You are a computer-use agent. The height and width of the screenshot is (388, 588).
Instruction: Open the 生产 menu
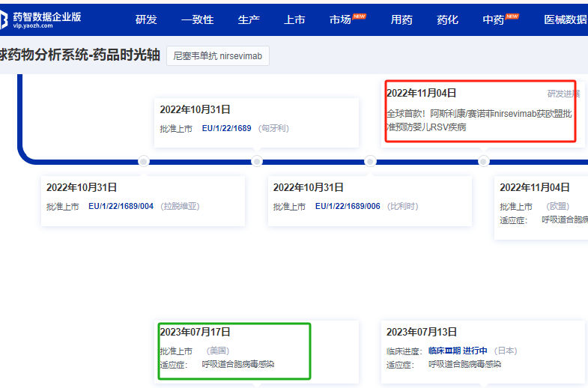coord(249,19)
